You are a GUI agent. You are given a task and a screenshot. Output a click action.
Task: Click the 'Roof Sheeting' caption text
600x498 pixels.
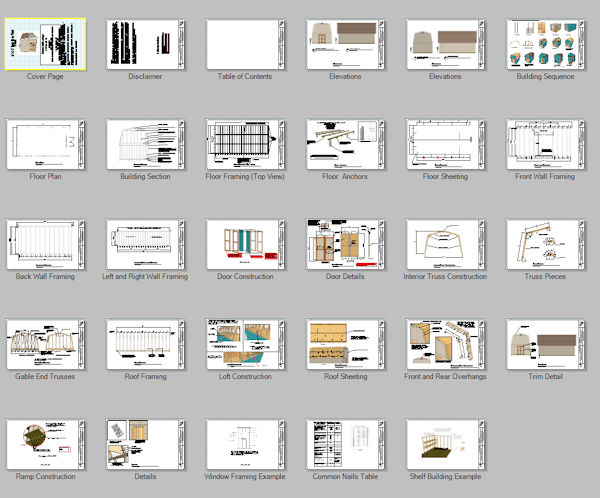click(345, 376)
